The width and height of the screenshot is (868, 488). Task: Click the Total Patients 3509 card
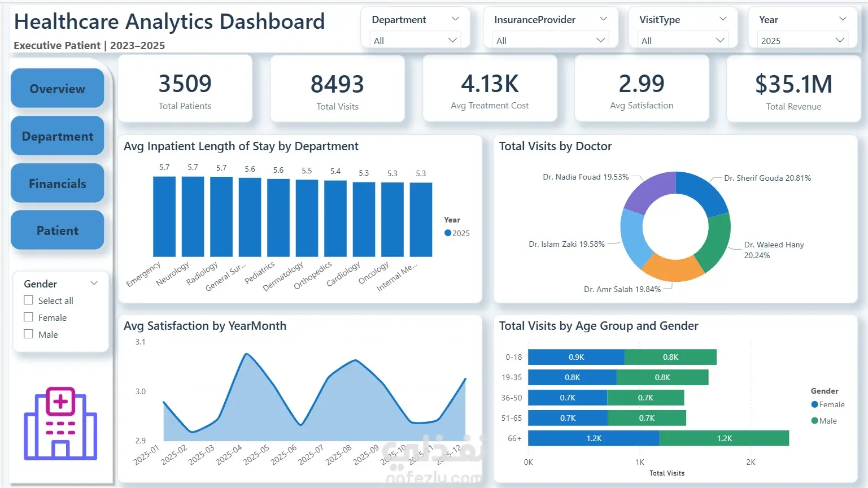click(185, 89)
